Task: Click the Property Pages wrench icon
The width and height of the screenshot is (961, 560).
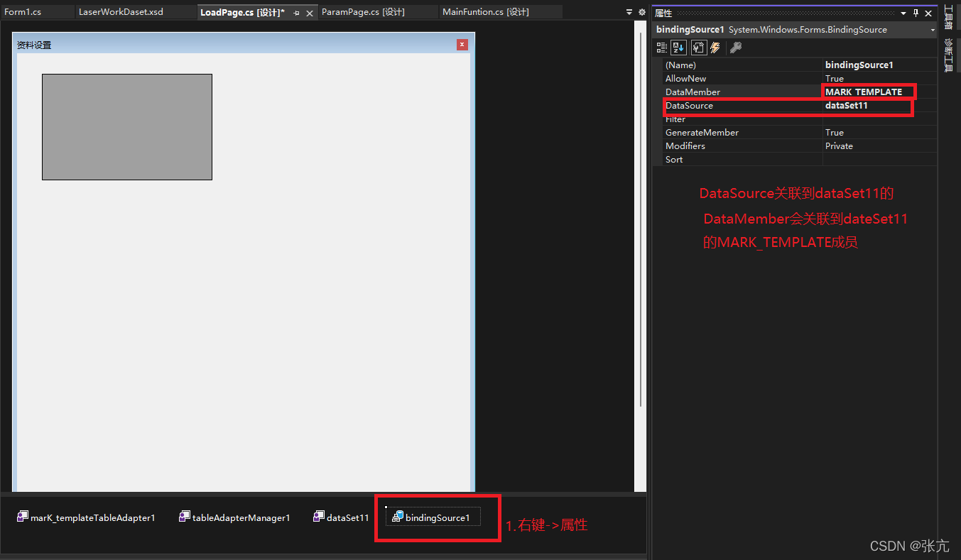Action: click(x=736, y=48)
